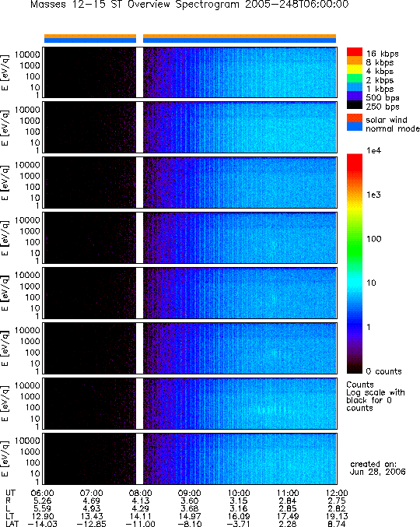Click the R value '2.75'
The image size is (420, 527).
(x=337, y=501)
